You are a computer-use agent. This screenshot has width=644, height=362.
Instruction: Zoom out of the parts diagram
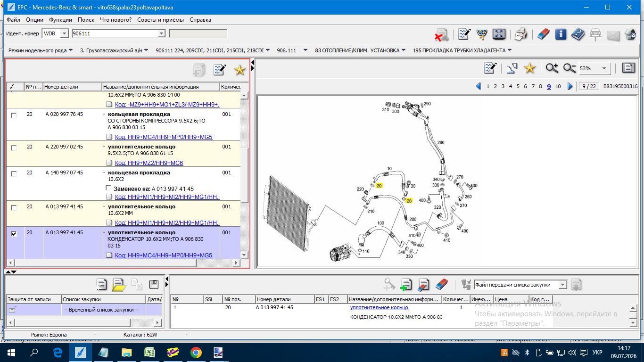coord(570,68)
